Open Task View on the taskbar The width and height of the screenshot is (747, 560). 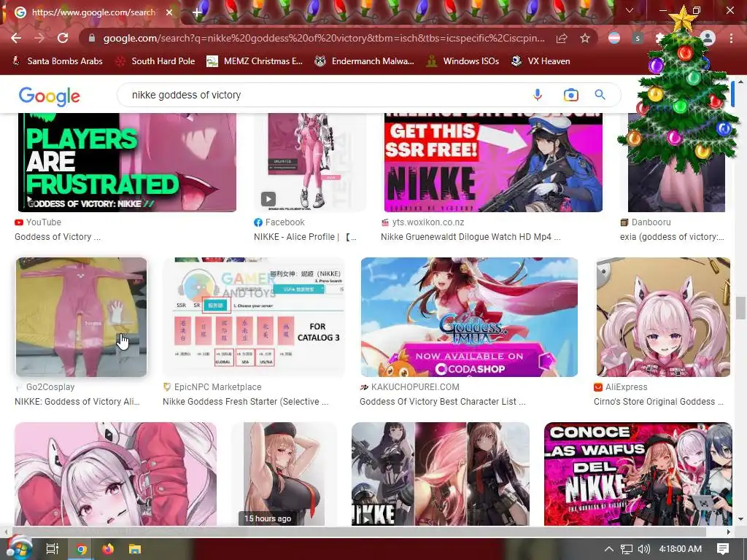point(52,549)
